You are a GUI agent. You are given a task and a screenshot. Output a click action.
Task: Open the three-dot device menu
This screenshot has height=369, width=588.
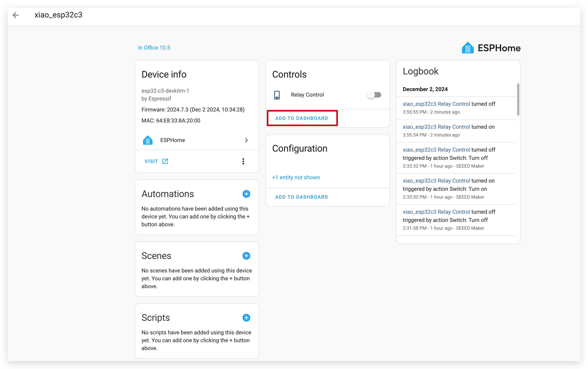coord(243,161)
